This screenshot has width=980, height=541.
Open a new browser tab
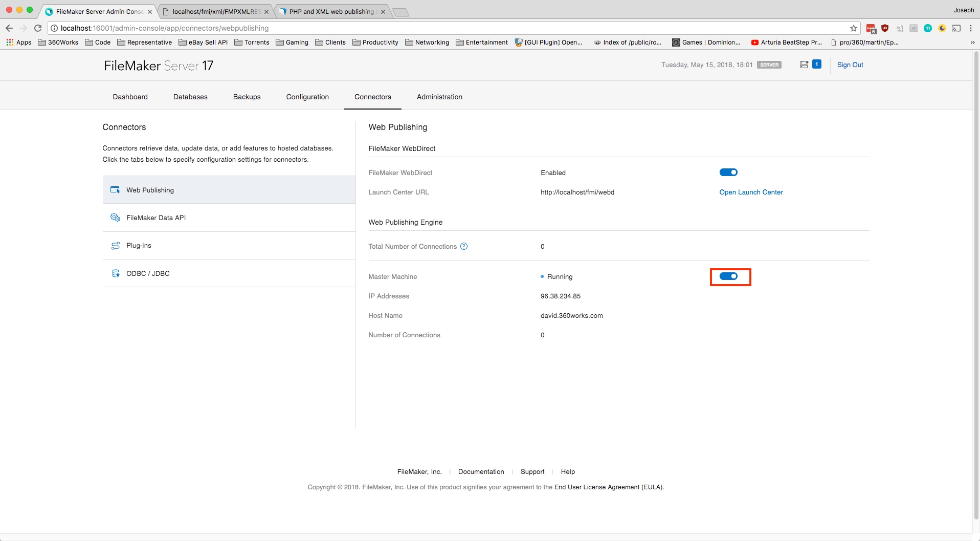(400, 12)
